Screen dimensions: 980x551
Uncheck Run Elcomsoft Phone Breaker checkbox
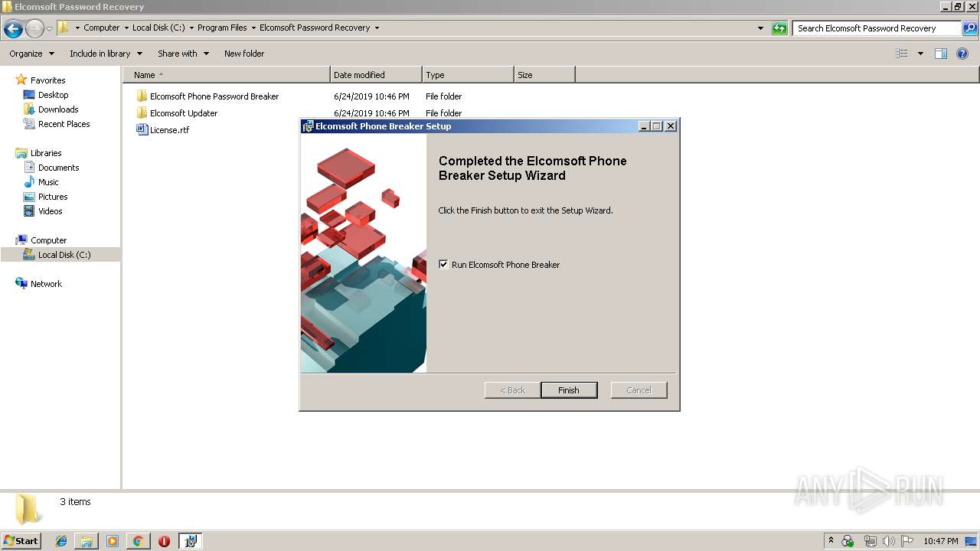pos(443,264)
